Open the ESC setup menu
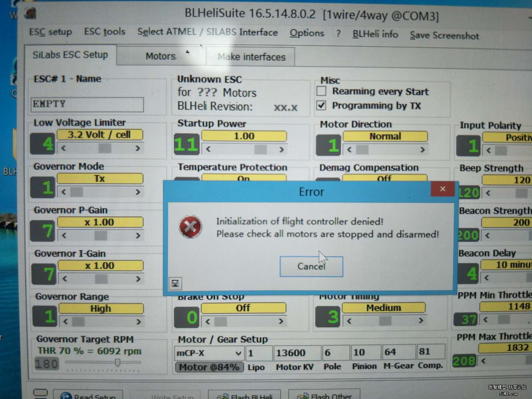This screenshot has width=532, height=399. [x=51, y=32]
